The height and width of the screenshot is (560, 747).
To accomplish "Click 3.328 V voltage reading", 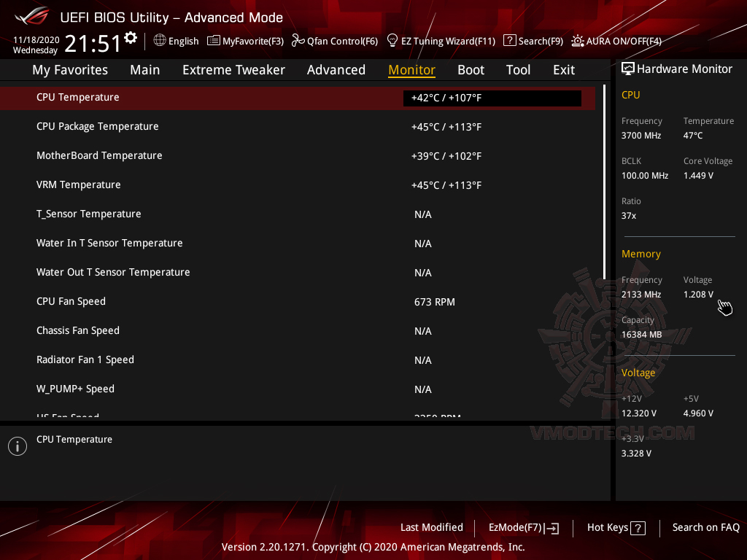I will tap(636, 454).
